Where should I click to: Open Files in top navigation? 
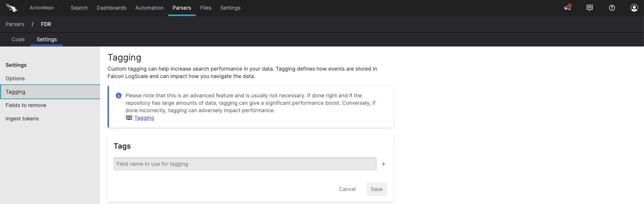point(205,8)
